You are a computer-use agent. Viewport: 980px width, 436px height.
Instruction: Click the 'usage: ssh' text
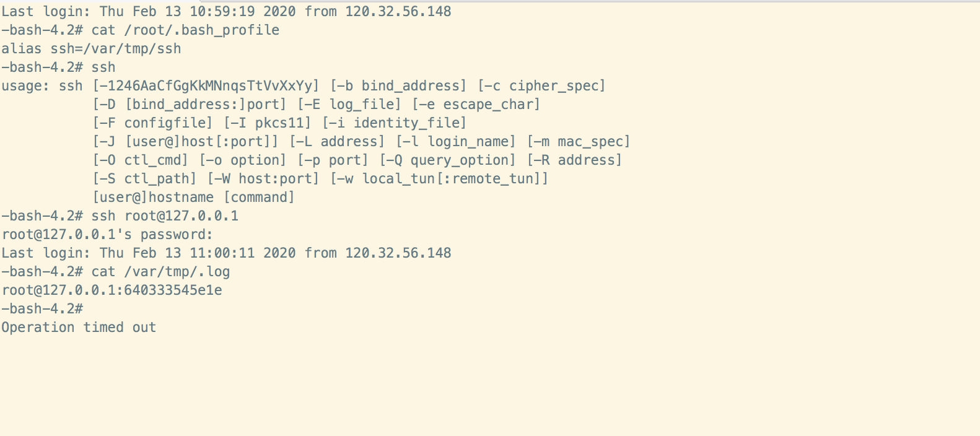tap(42, 86)
